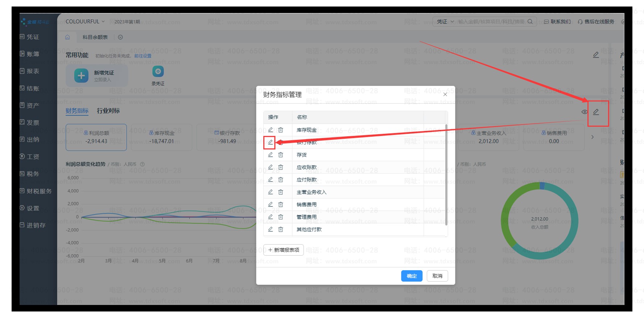
Task: Click the home icon tab
Action: click(x=67, y=37)
